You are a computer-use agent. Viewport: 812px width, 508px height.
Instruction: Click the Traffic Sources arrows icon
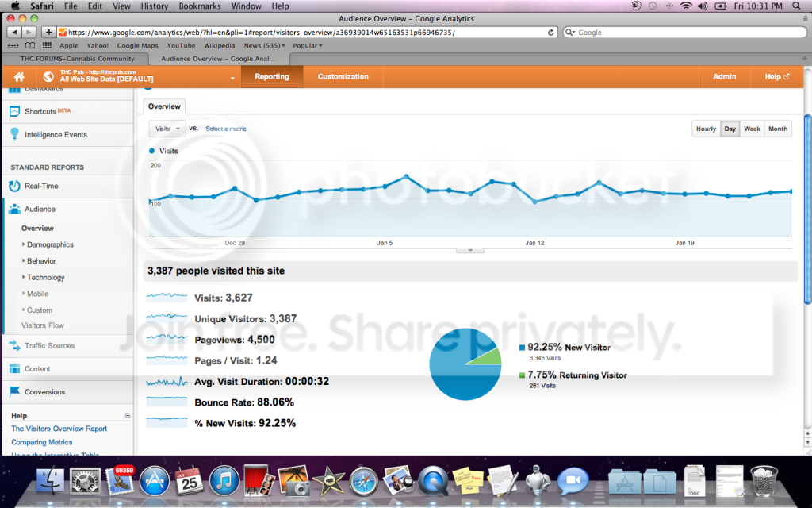click(14, 346)
